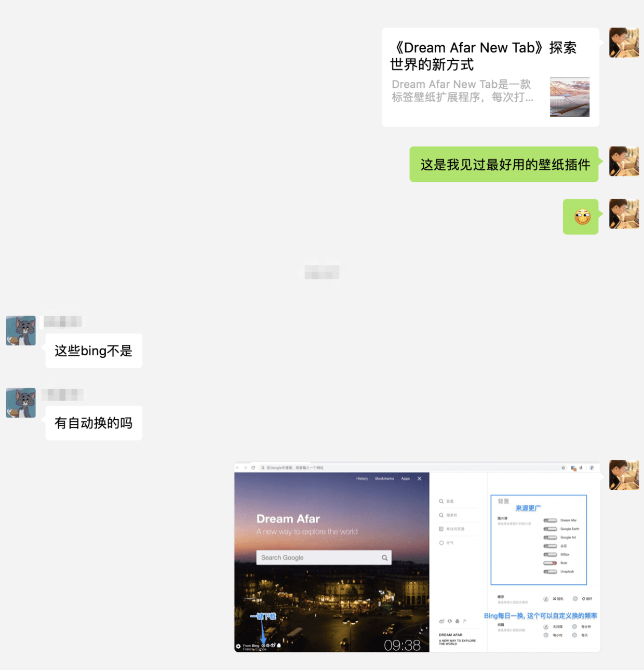Select the message 这些bing不是

(x=93, y=351)
